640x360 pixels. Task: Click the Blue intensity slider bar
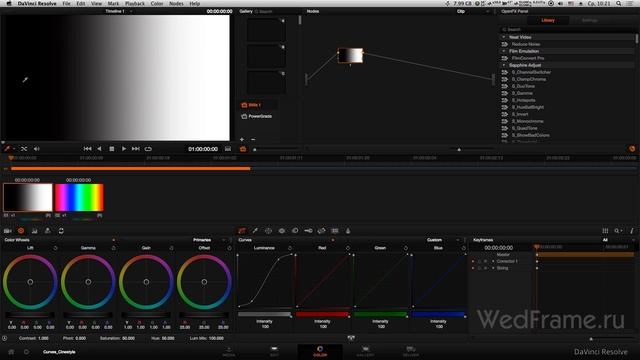(438, 314)
